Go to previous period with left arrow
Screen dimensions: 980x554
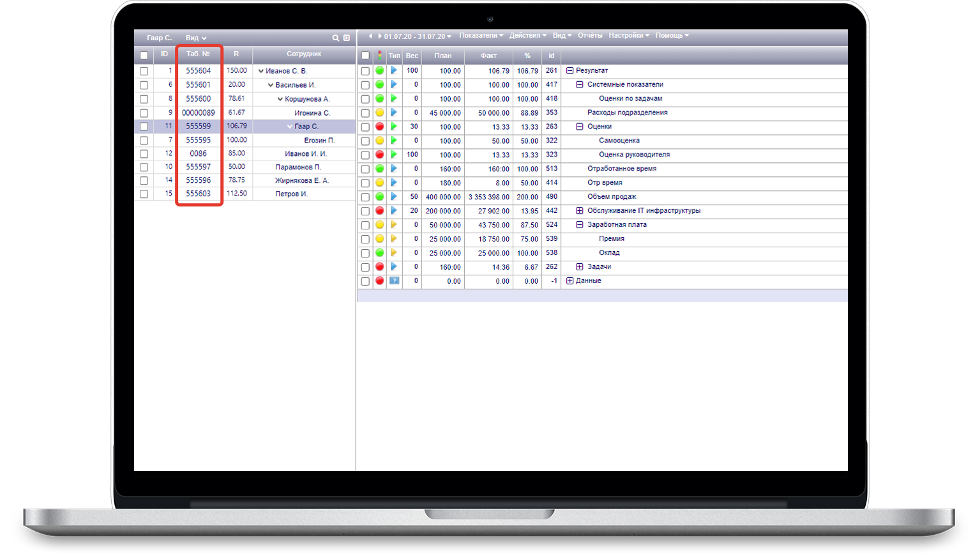click(370, 36)
